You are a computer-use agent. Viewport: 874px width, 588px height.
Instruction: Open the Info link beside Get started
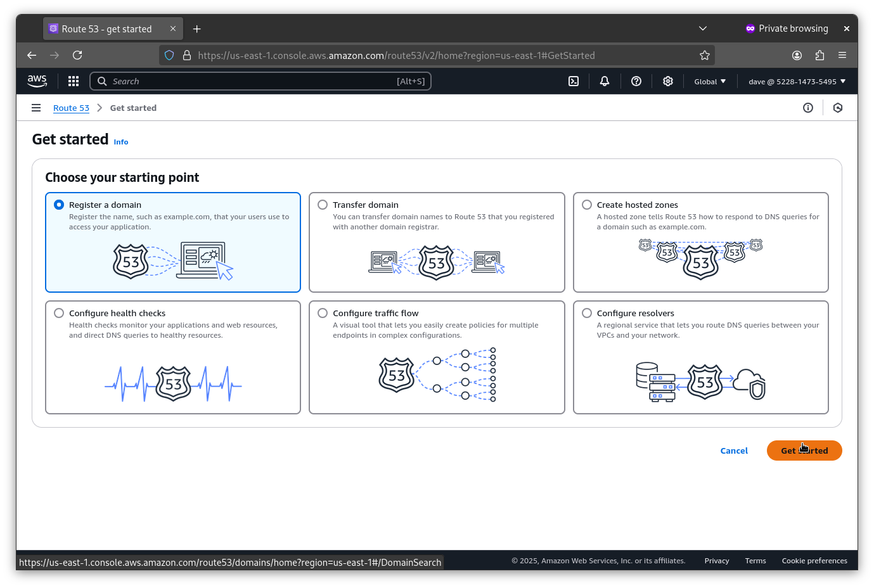pyautogui.click(x=121, y=142)
